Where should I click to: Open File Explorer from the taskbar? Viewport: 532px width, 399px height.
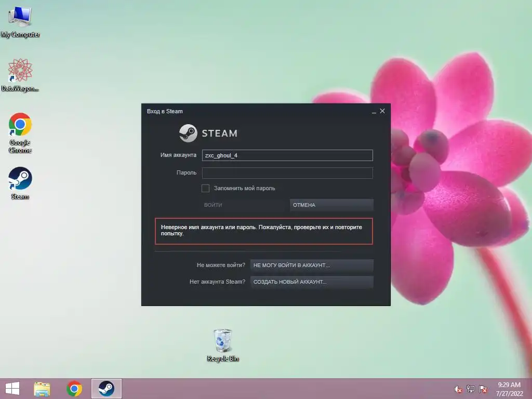coord(42,389)
